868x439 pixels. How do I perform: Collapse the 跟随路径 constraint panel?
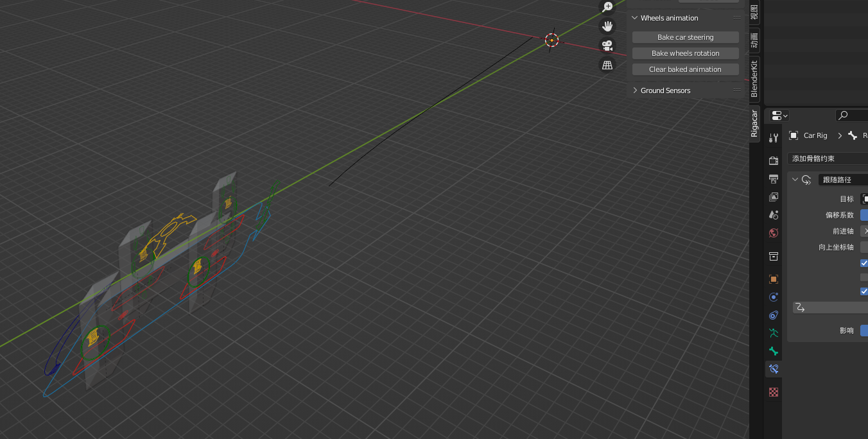795,180
